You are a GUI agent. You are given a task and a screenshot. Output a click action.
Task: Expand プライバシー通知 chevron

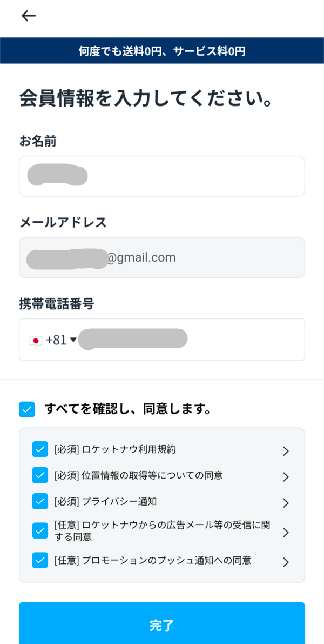286,503
